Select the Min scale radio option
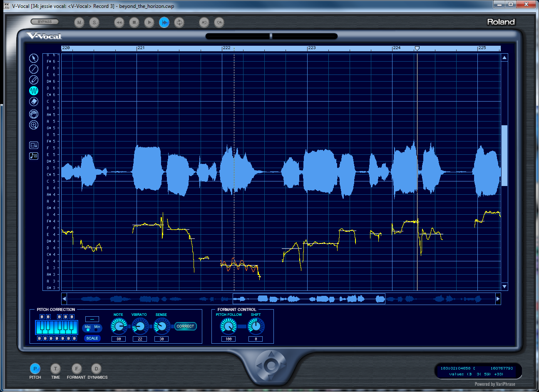Screen dimensions: 539x392 click(96, 330)
